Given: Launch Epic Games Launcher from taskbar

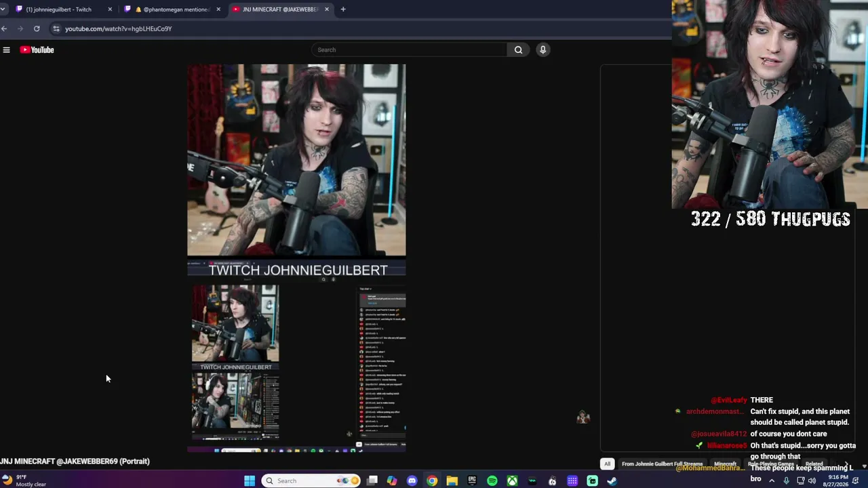Looking at the screenshot, I should point(472,481).
